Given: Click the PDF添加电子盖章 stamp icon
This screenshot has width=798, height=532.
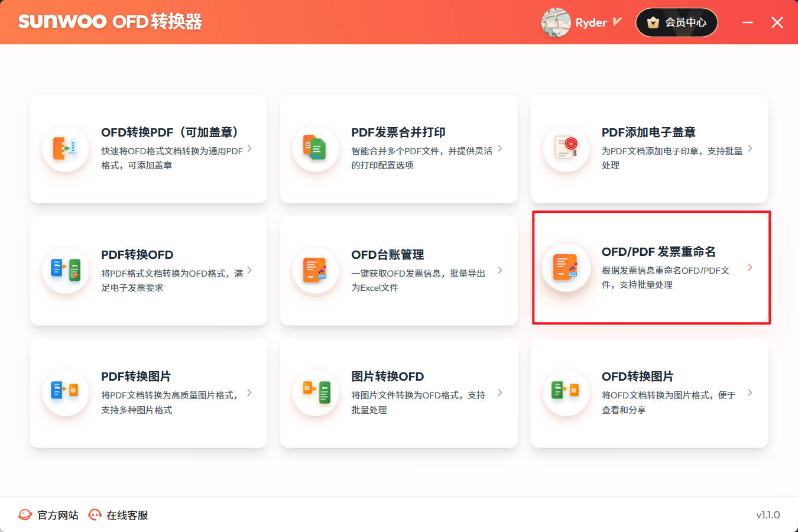Looking at the screenshot, I should coord(566,148).
